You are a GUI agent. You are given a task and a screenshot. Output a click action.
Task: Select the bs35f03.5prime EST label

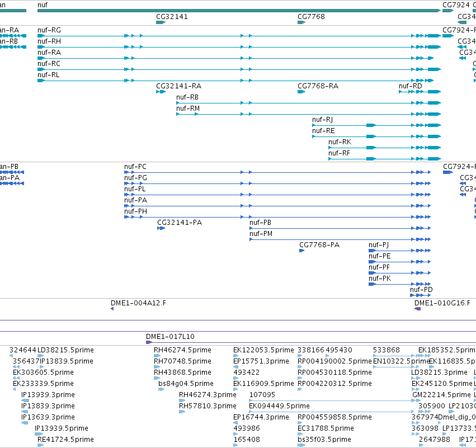point(324,440)
